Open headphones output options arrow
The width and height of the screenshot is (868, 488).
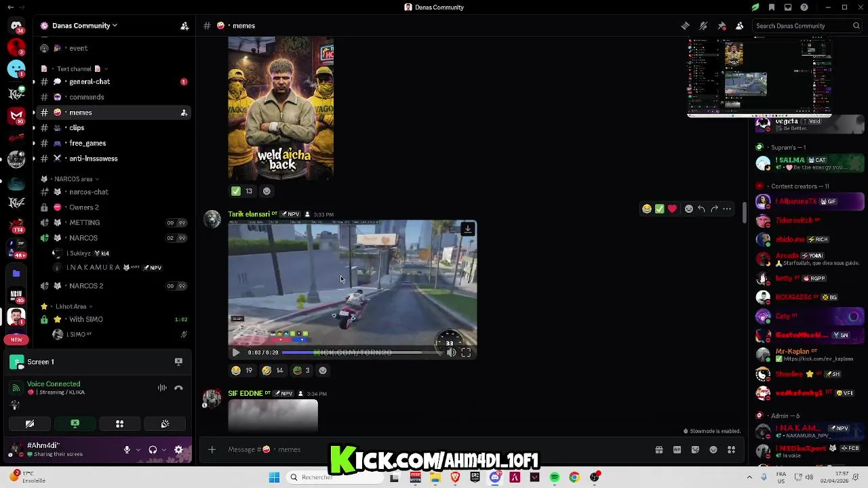[163, 449]
